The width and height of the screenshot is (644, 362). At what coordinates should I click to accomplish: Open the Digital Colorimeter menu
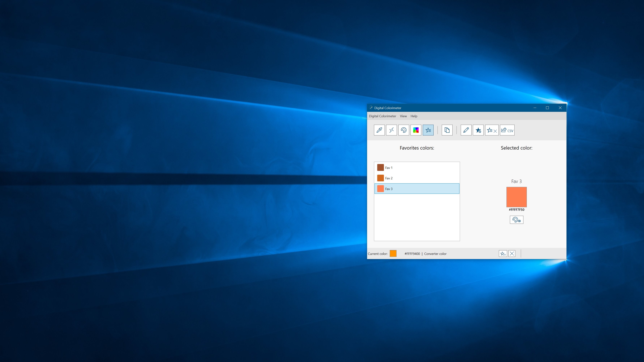382,116
